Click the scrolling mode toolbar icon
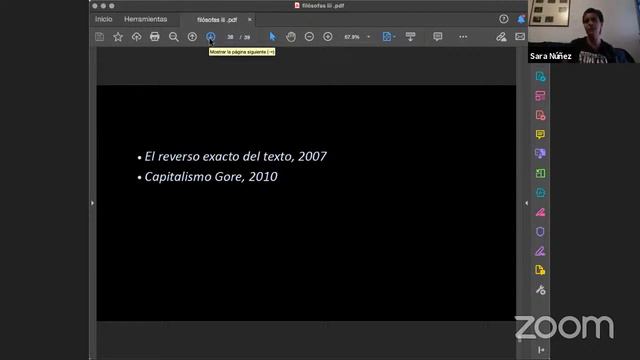 (410, 37)
